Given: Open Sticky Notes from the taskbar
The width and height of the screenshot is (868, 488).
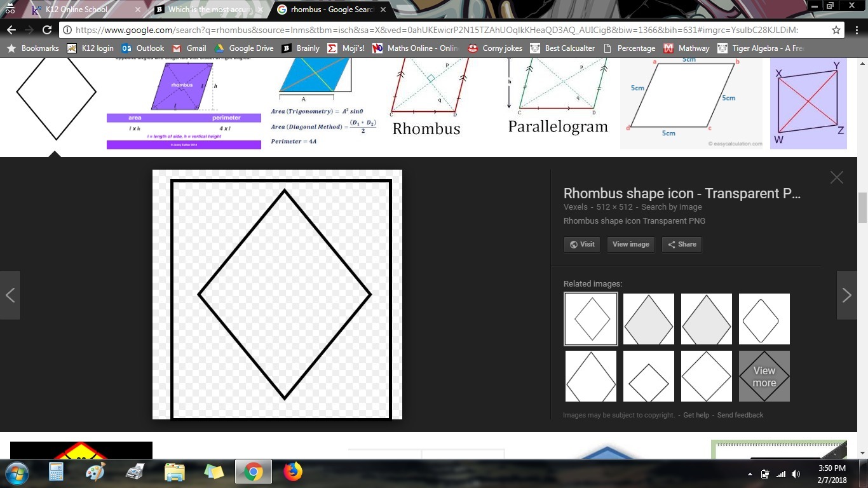Looking at the screenshot, I should (x=214, y=472).
